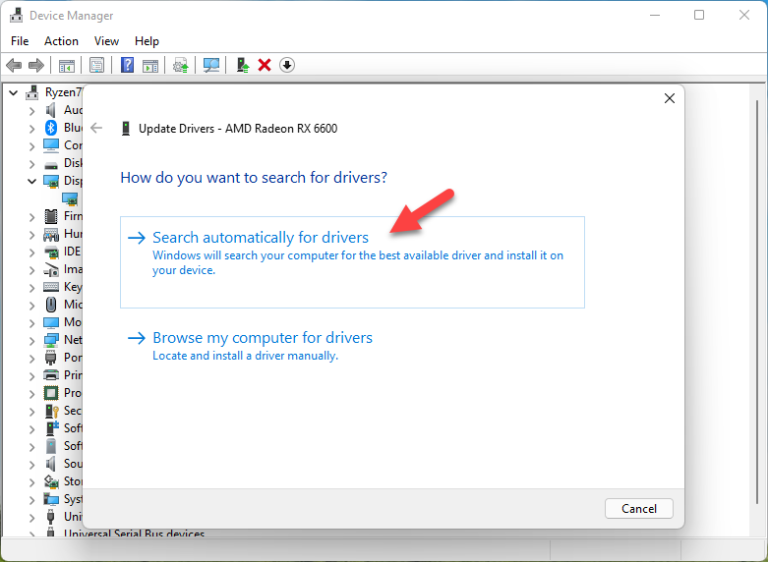This screenshot has height=562, width=768.
Task: Select the Human Interface Devices icon
Action: click(x=51, y=234)
